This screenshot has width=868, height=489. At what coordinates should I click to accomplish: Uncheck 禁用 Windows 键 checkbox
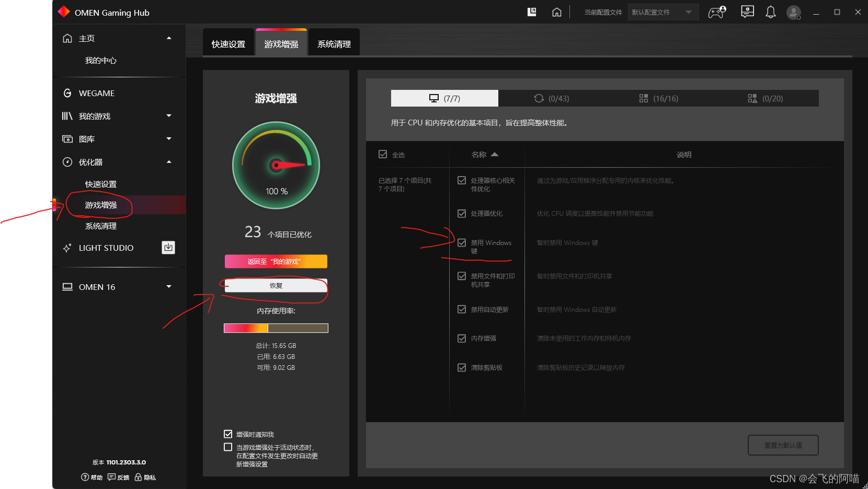coord(462,242)
